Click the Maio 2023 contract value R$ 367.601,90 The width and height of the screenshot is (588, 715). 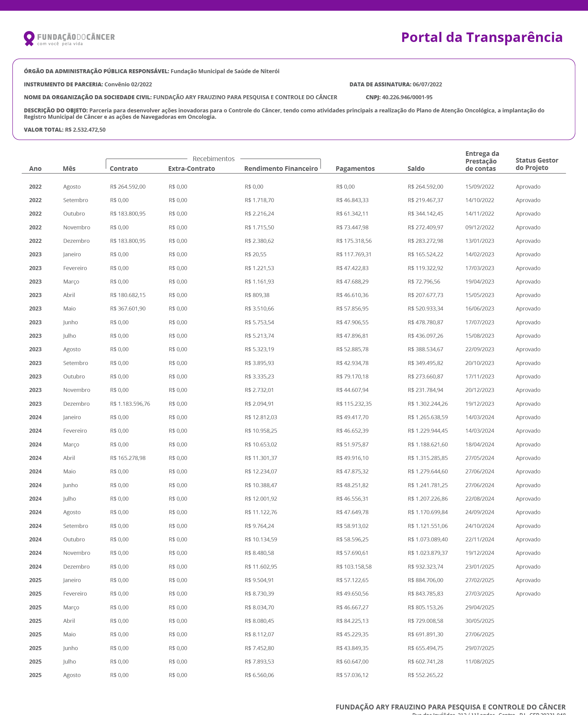[x=128, y=308]
